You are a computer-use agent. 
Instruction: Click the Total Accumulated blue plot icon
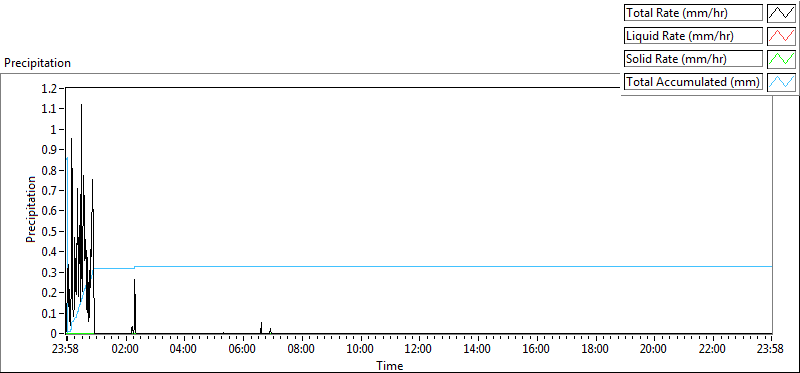pyautogui.click(x=781, y=82)
